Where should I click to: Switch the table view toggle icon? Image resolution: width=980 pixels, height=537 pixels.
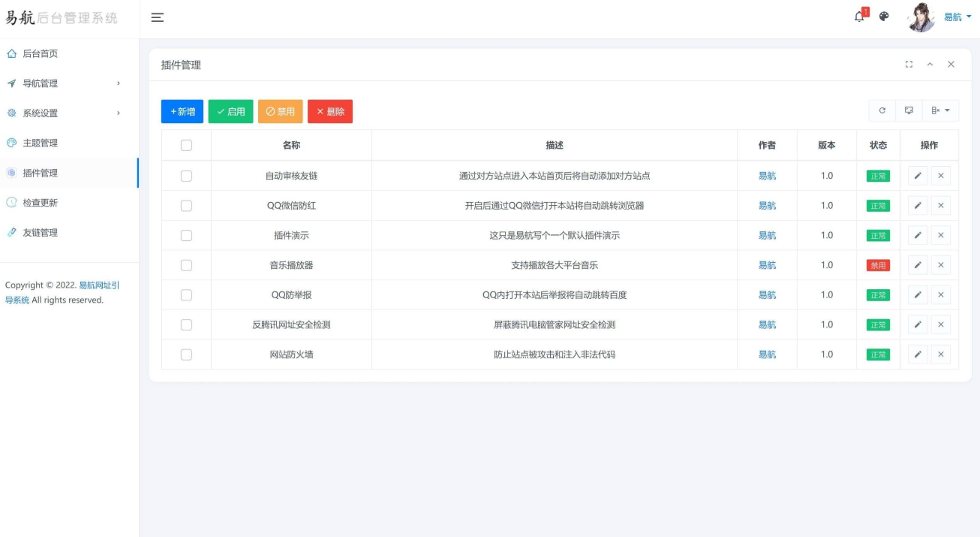909,110
